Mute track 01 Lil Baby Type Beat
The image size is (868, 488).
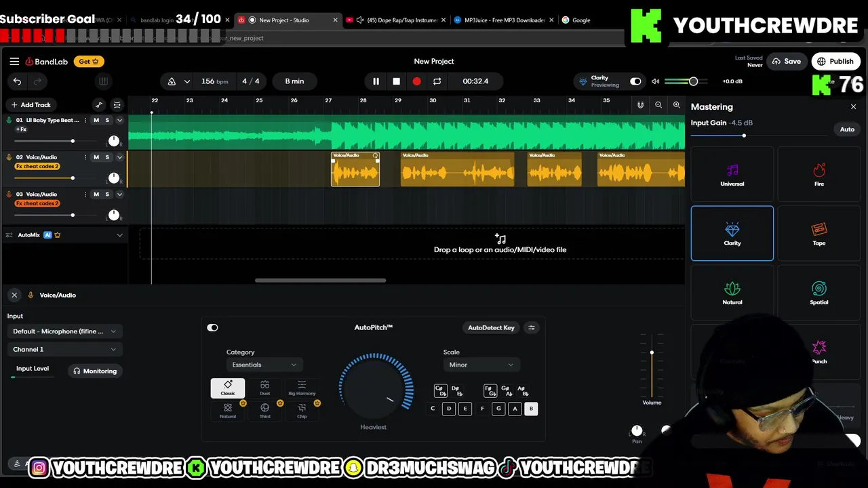click(x=96, y=120)
